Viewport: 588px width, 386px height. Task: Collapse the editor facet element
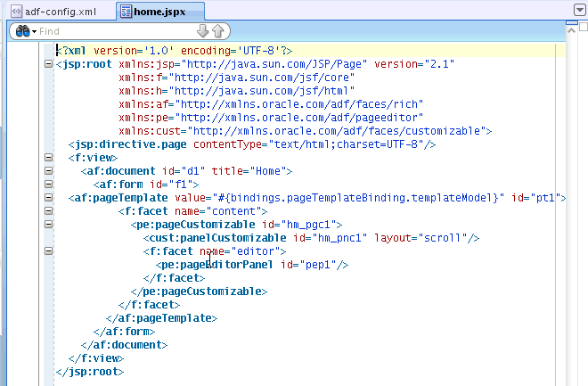48,251
